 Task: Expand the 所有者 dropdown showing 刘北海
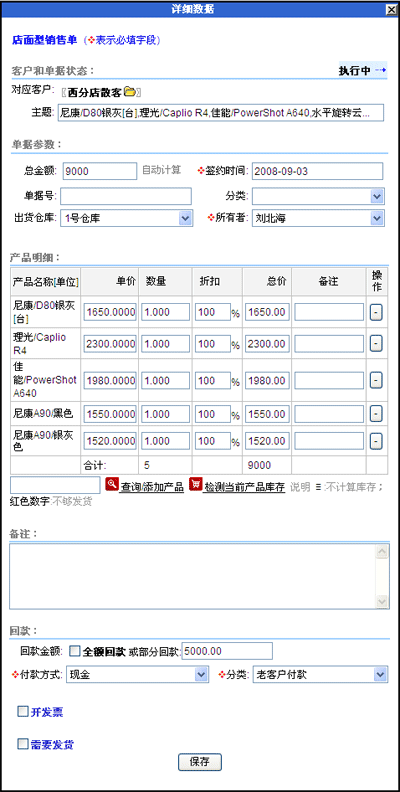click(x=318, y=218)
